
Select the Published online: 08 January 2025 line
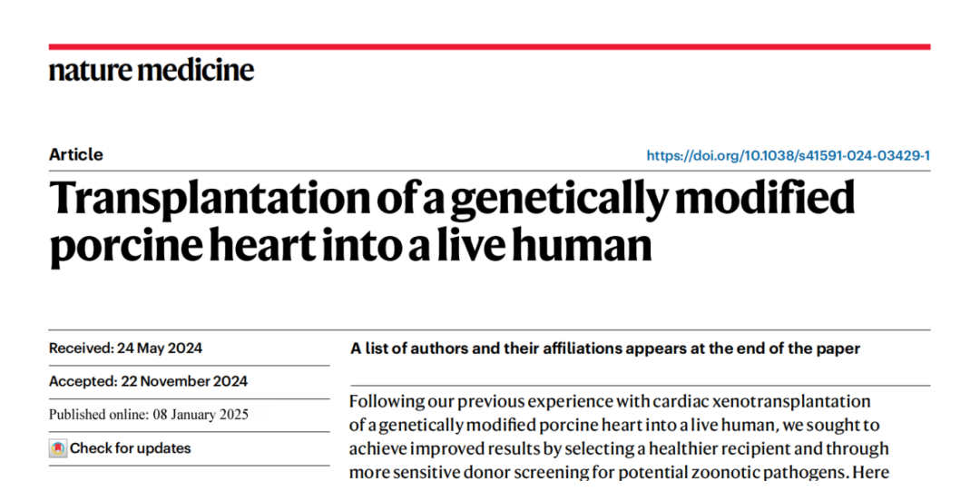coord(149,415)
